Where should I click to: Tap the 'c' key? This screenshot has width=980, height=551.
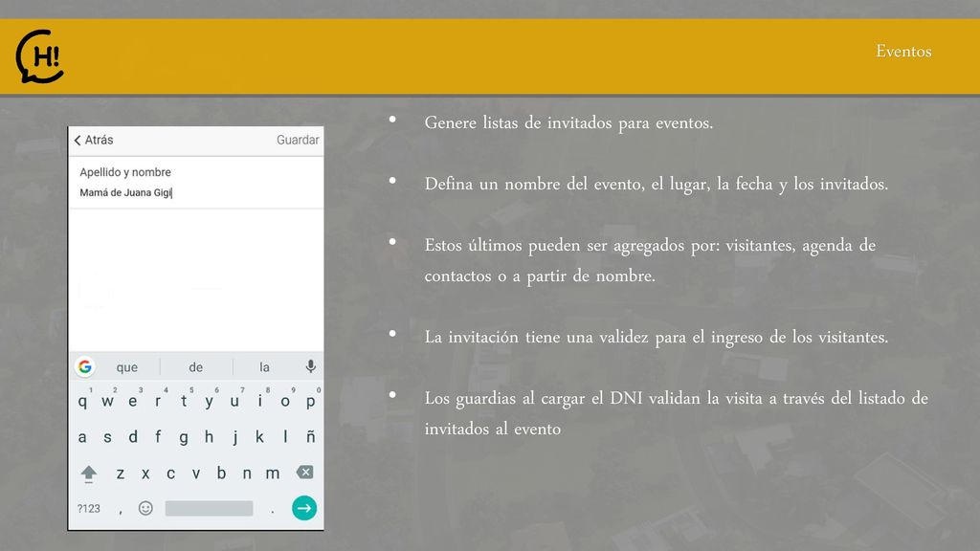pyautogui.click(x=170, y=474)
